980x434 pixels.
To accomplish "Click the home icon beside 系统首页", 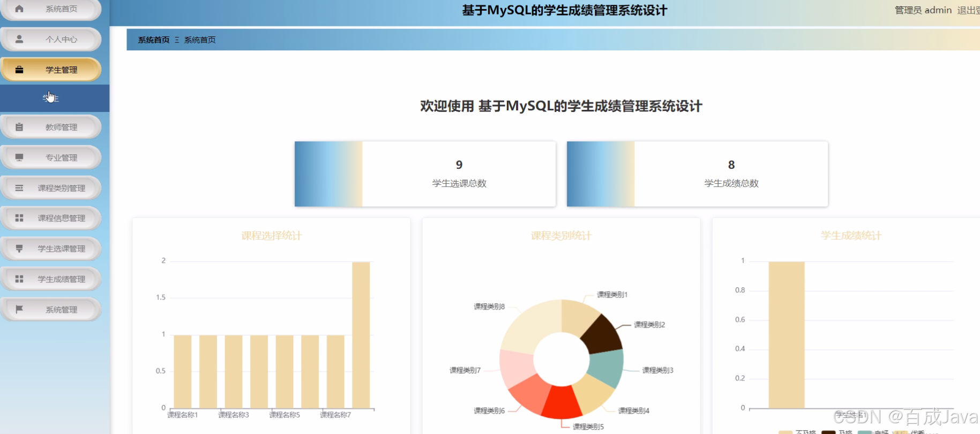I will coord(19,9).
